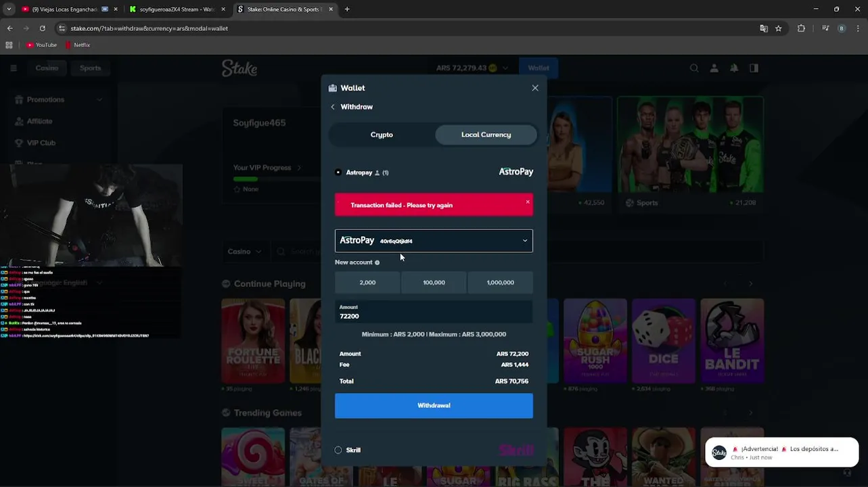The width and height of the screenshot is (868, 487).
Task: Click the New account info icon
Action: (378, 262)
